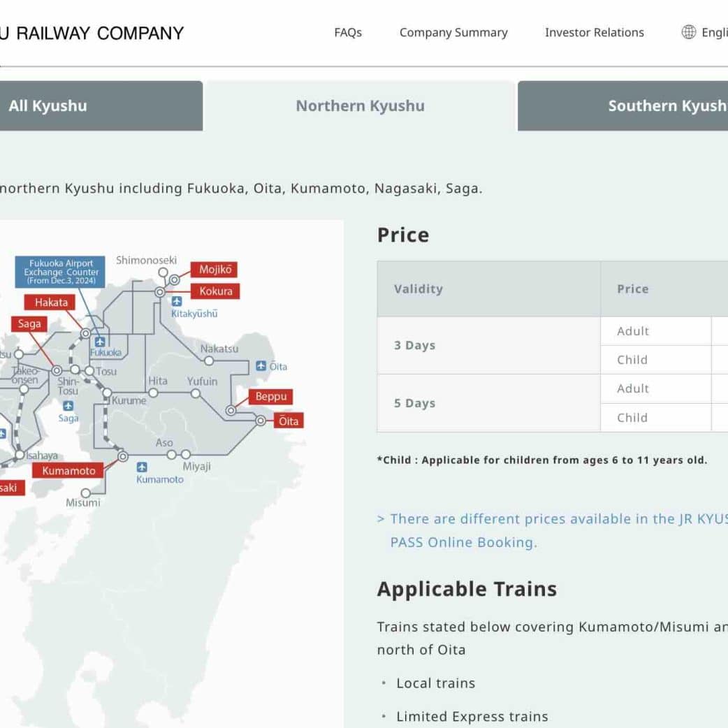Image resolution: width=728 pixels, height=728 pixels.
Task: Click the Fukuoka Airport Exchange Counter label
Action: click(x=61, y=272)
